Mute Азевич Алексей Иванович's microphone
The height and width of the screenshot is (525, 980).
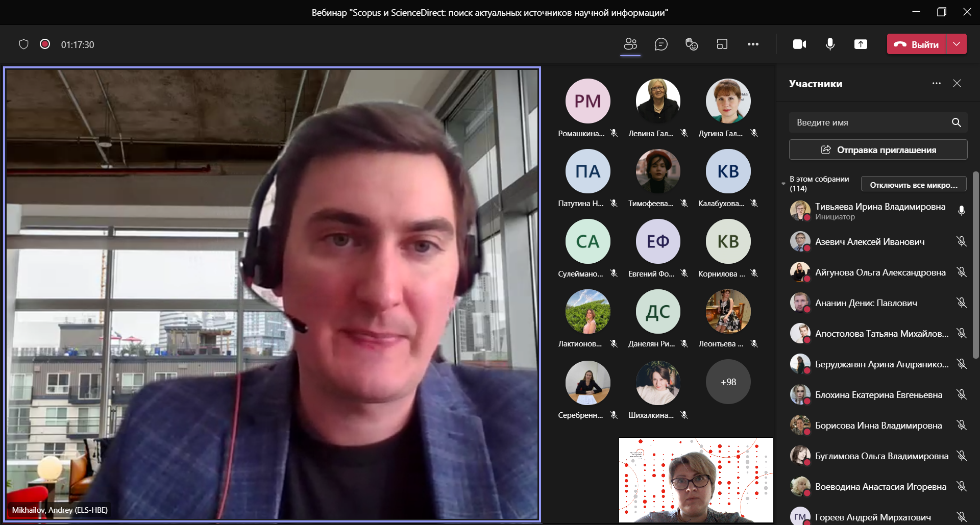click(x=961, y=241)
